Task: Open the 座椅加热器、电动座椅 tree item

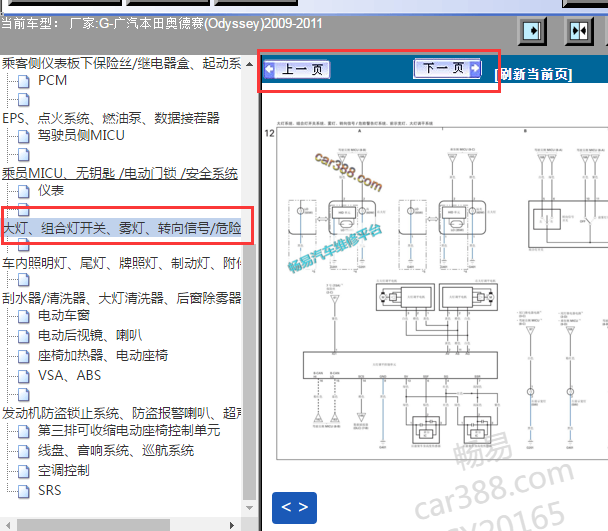Action: click(x=103, y=355)
